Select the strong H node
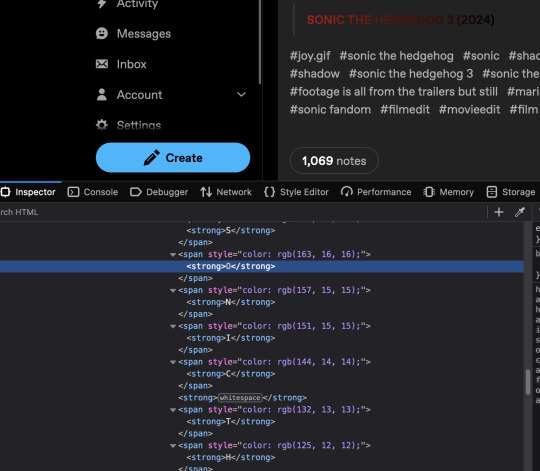Image resolution: width=540 pixels, height=471 pixels. coord(231,458)
